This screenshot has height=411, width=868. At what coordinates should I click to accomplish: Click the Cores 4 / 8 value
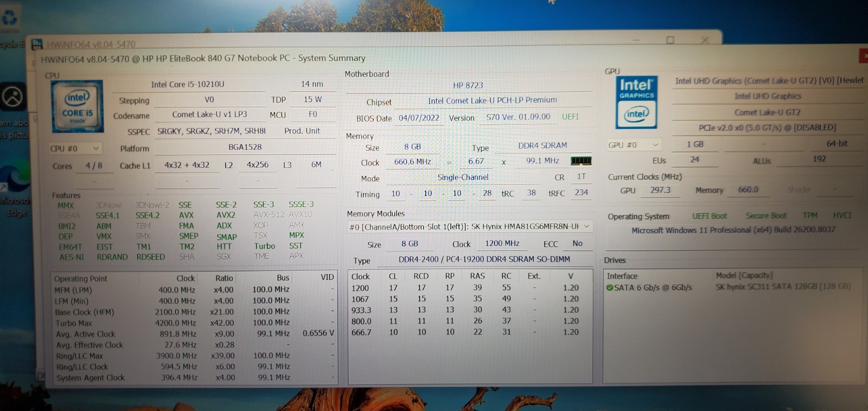point(94,166)
